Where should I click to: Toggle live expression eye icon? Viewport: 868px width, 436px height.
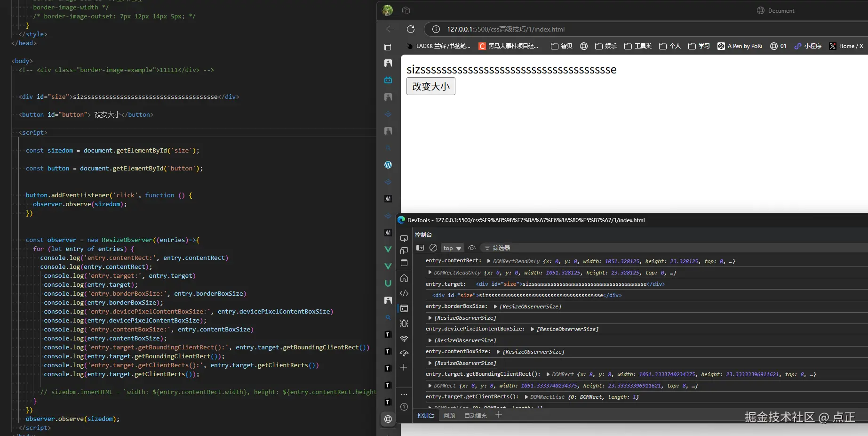tap(472, 248)
